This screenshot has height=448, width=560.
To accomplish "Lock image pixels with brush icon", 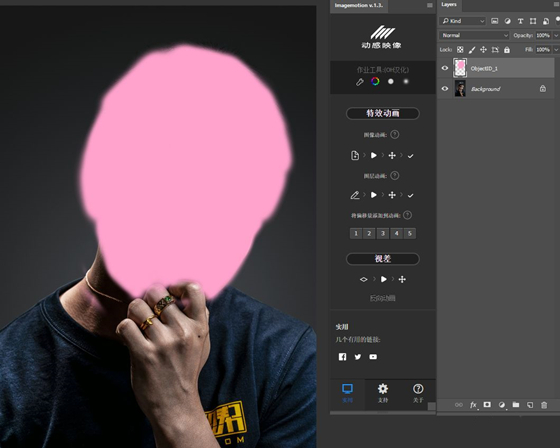I will tap(472, 50).
